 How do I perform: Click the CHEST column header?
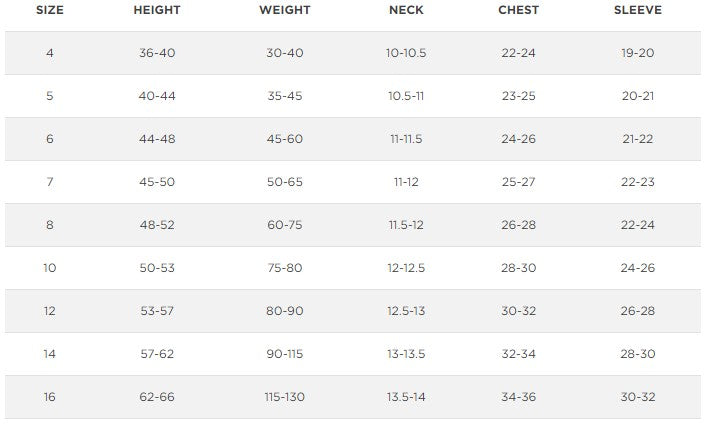coord(518,10)
